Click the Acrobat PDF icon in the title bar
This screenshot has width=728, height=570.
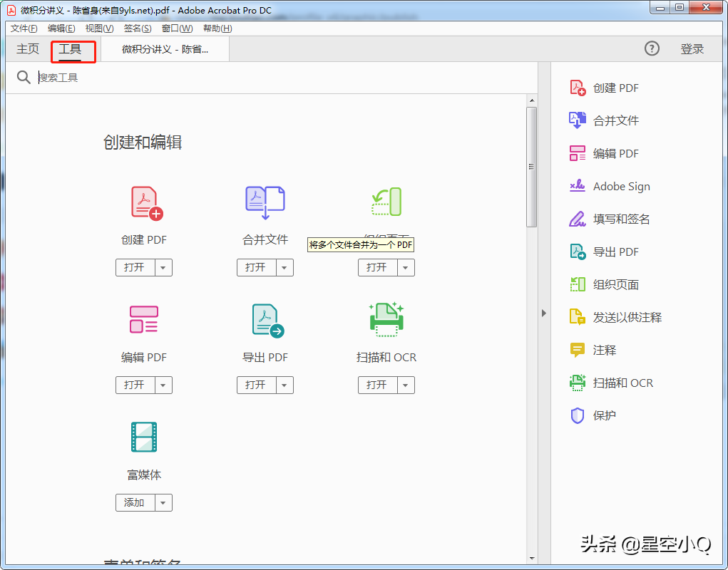click(11, 10)
